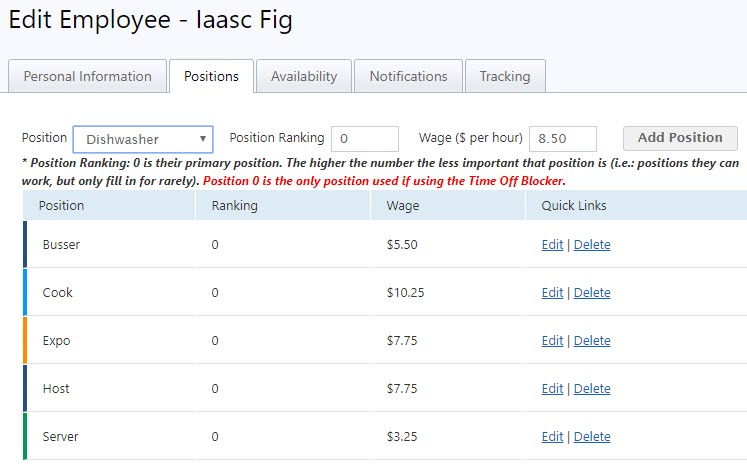Edit the Server position
Screen dimensions: 747x470
[x=552, y=437]
